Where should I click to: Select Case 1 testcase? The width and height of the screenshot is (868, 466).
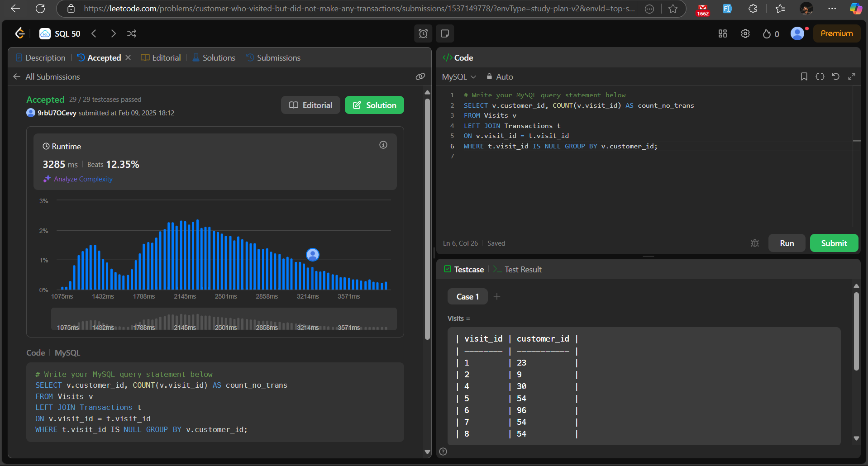point(467,297)
